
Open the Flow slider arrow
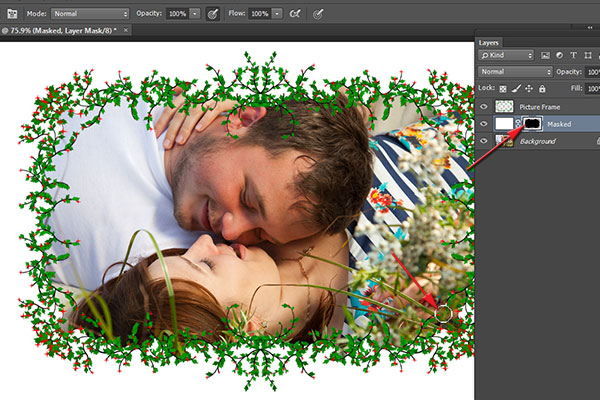(277, 14)
